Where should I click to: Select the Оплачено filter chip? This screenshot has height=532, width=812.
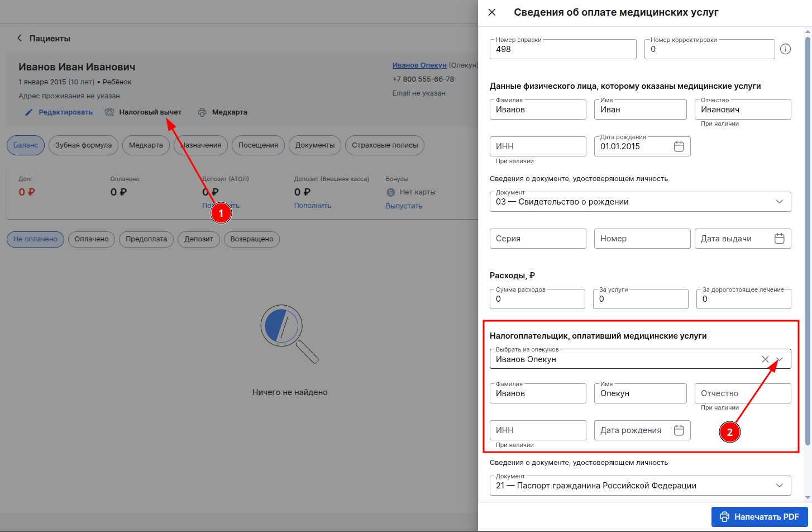point(92,239)
